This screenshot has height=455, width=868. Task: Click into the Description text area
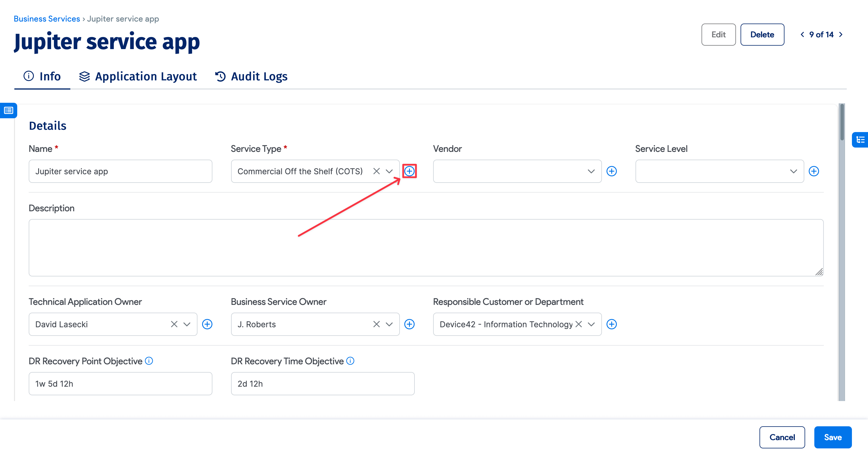tap(426, 248)
